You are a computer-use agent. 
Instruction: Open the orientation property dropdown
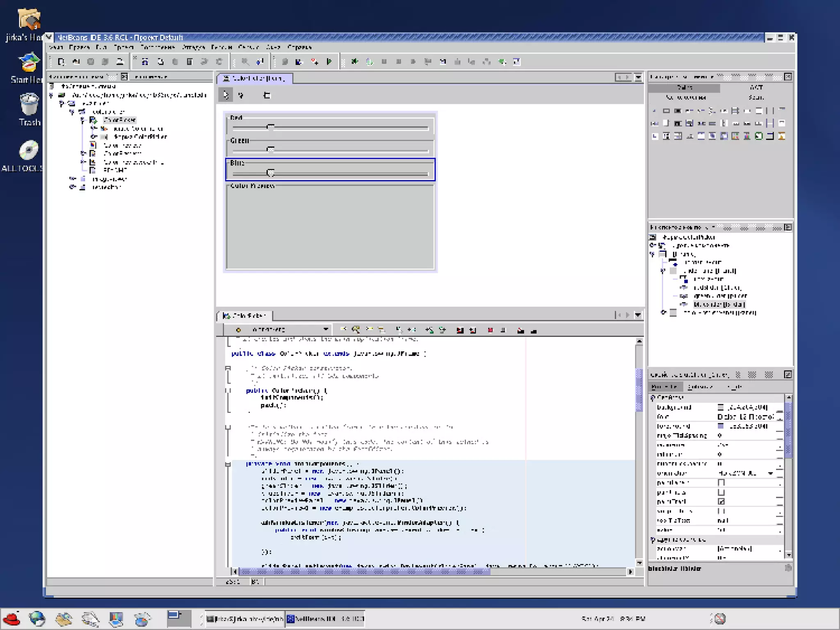tap(770, 473)
